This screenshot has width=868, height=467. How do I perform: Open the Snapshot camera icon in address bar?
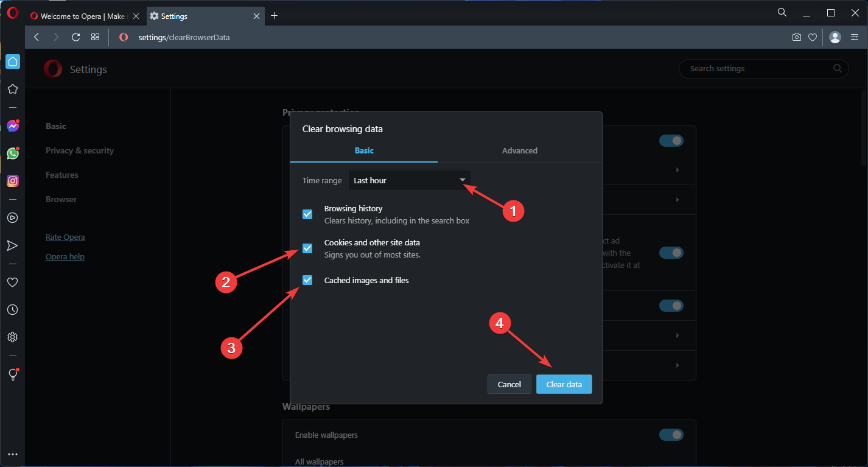pos(796,37)
